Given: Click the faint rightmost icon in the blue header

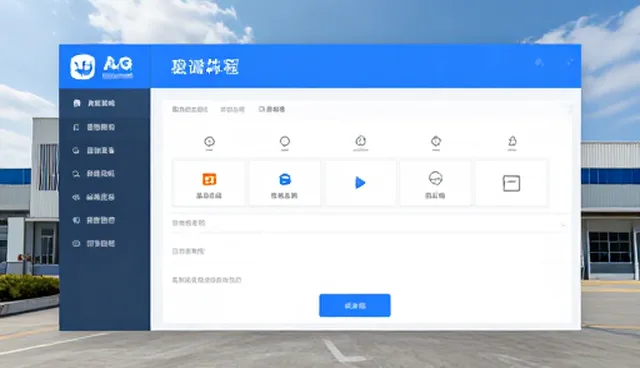Looking at the screenshot, I should [570, 62].
